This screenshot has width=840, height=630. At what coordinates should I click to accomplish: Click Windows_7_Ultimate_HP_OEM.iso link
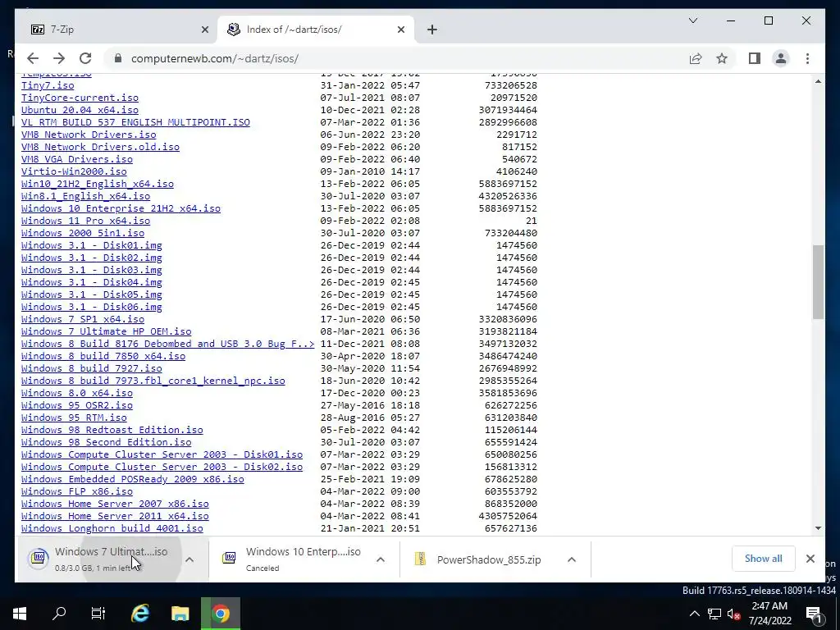(x=106, y=331)
